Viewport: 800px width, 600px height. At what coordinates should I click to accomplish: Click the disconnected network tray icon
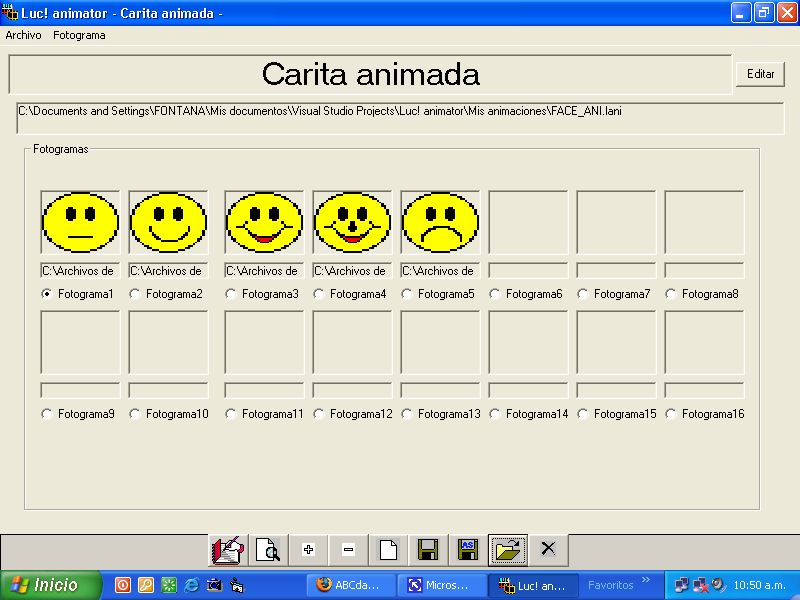(700, 585)
